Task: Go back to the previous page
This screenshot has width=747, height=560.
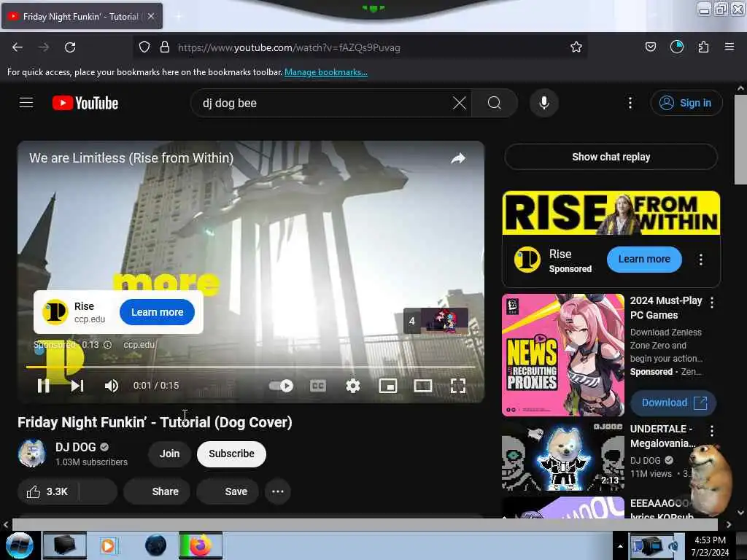Action: 18,47
